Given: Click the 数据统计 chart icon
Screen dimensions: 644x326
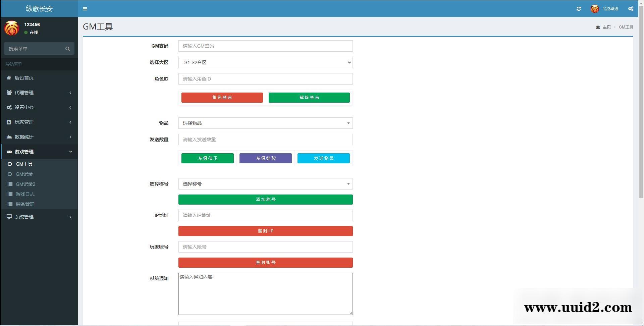Looking at the screenshot, I should (x=9, y=137).
